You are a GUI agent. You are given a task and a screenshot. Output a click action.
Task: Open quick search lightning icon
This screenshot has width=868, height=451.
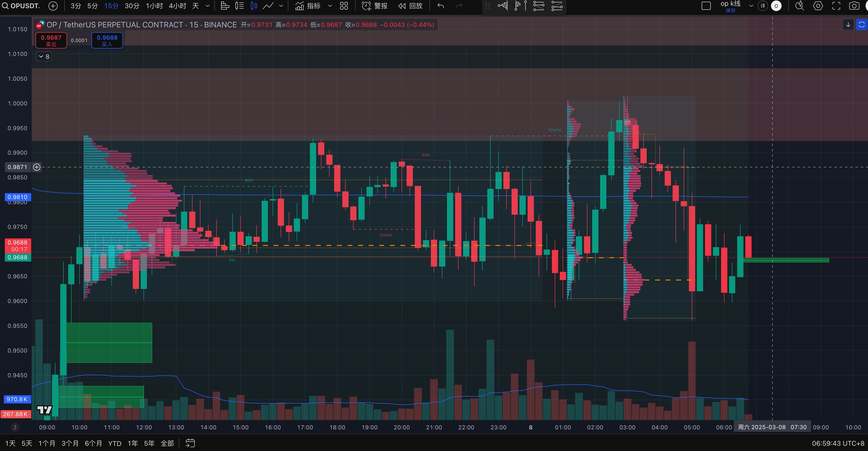click(800, 6)
